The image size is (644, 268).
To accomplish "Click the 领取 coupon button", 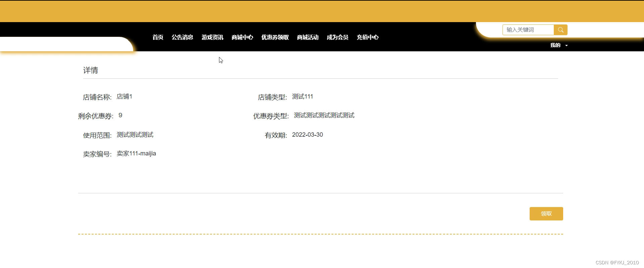I will [546, 214].
